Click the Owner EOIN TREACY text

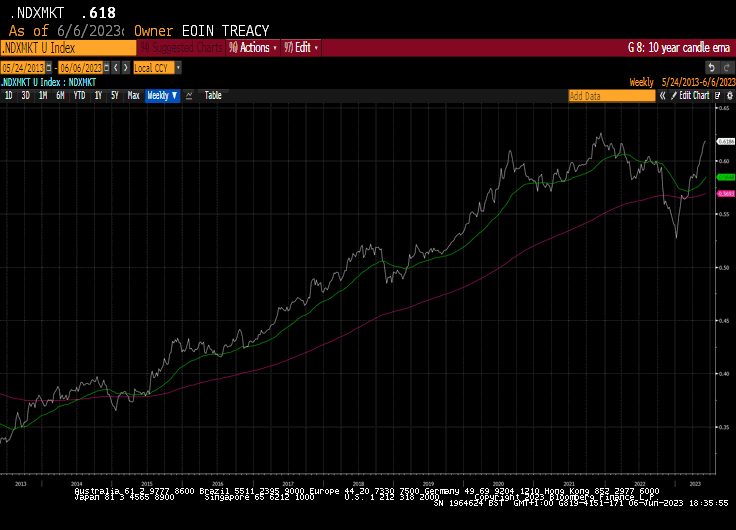coord(201,31)
